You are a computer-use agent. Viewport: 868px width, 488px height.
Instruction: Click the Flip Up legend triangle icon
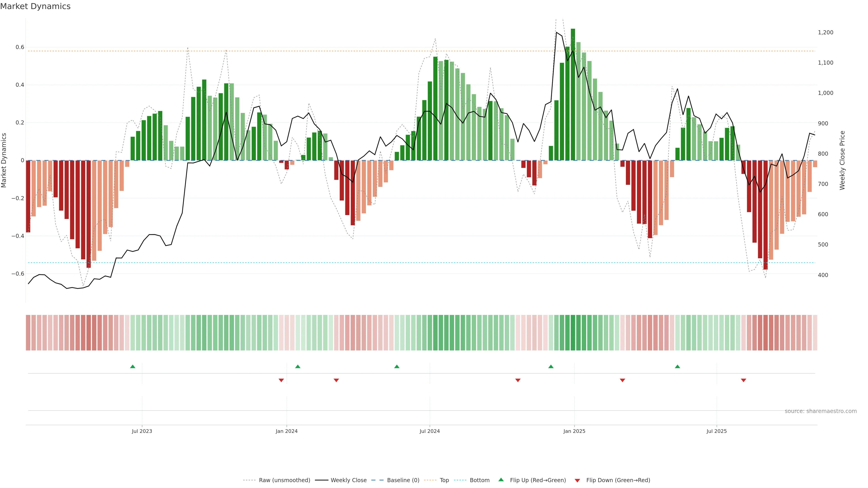pos(501,480)
